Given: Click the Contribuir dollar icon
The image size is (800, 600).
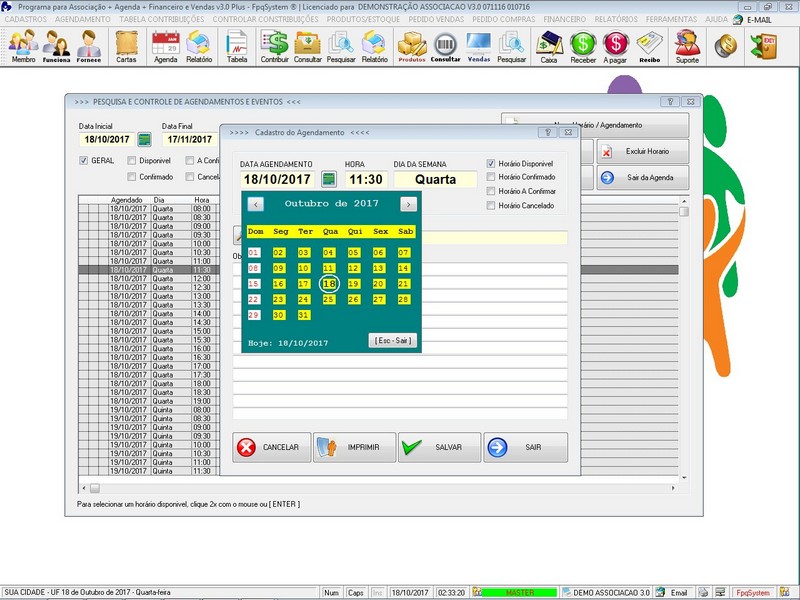Looking at the screenshot, I should [x=274, y=46].
